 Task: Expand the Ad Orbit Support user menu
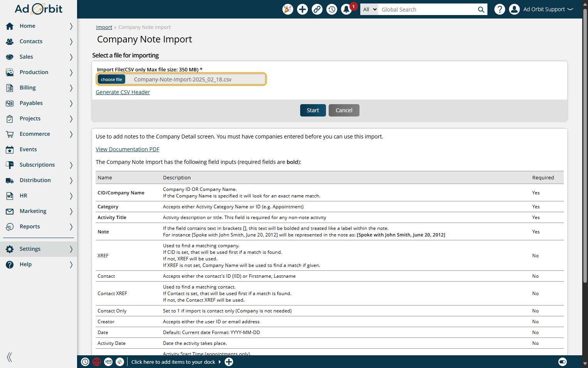point(548,9)
